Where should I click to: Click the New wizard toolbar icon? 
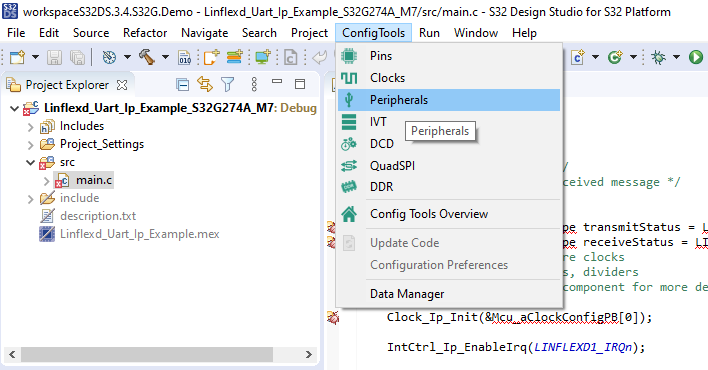[17, 57]
